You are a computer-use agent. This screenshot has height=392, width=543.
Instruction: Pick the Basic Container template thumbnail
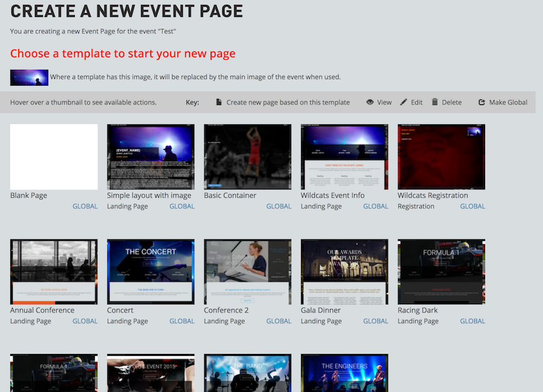coord(247,157)
